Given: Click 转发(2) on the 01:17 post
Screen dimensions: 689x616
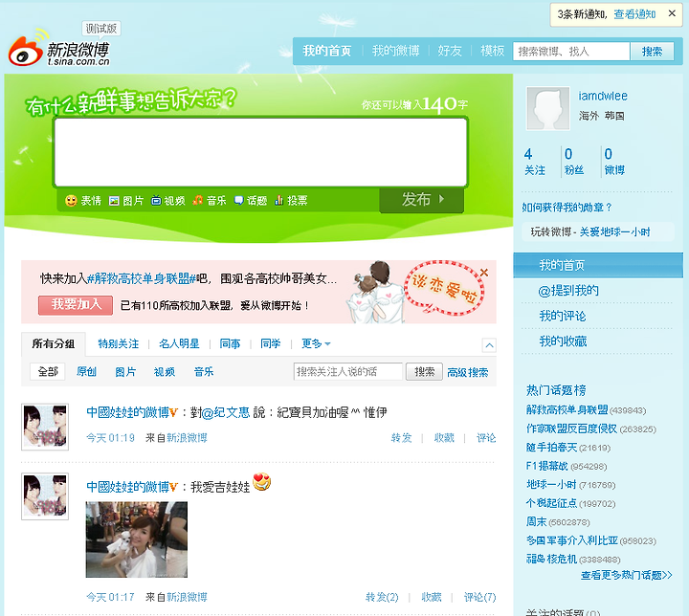Looking at the screenshot, I should tap(382, 597).
